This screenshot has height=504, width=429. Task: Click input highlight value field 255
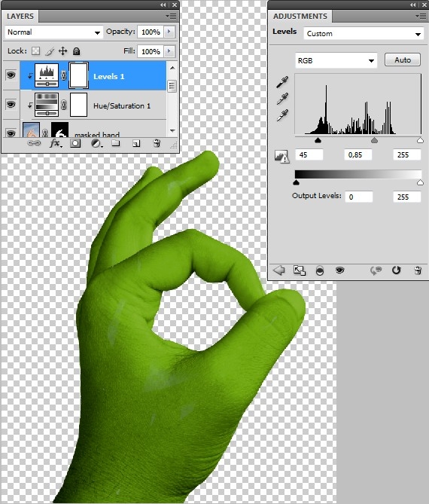407,154
